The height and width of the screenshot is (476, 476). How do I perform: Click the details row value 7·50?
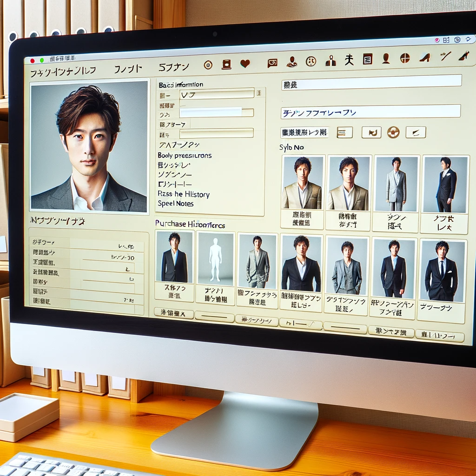[129, 300]
